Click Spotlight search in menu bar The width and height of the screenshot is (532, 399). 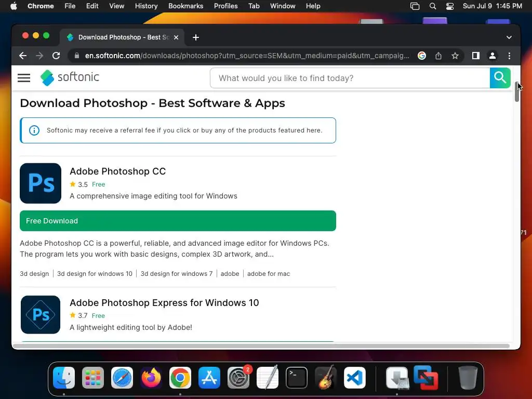coord(433,6)
